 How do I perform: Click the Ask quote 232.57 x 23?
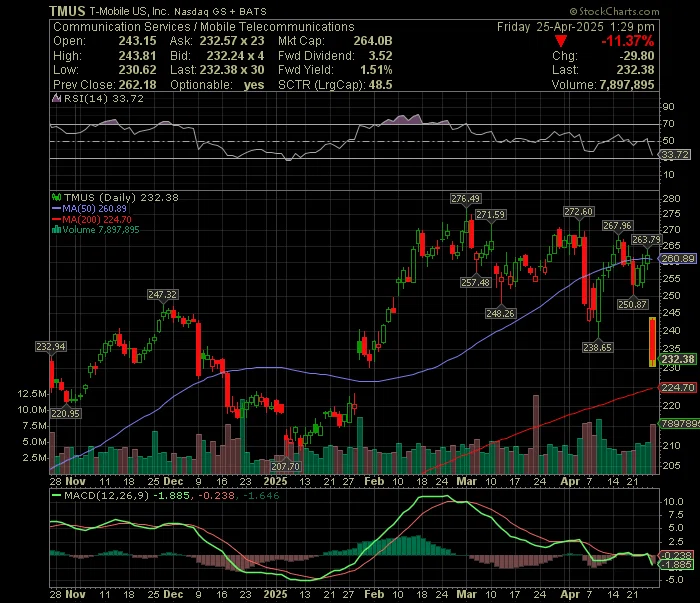[x=232, y=41]
